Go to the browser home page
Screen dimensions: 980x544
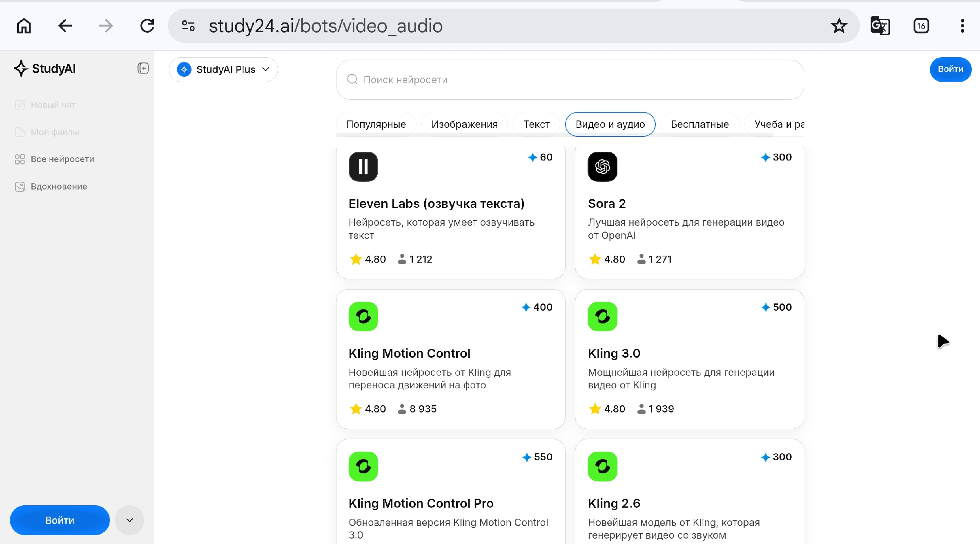[24, 26]
